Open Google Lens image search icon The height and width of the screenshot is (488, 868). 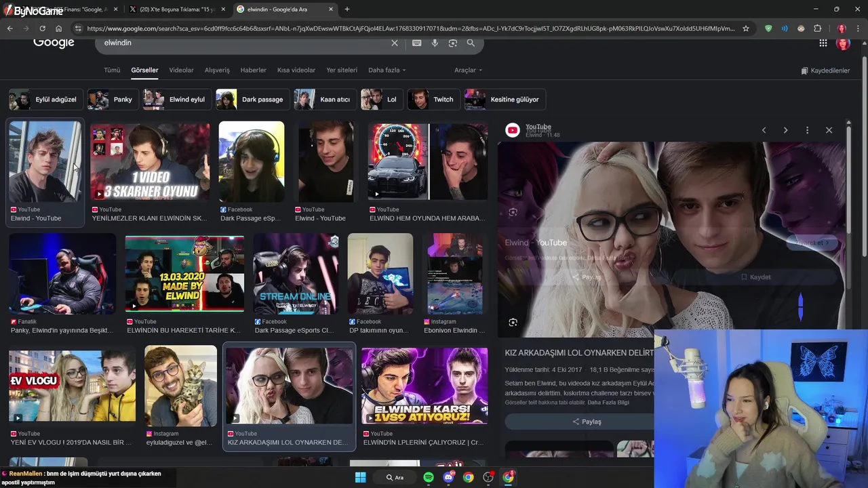(452, 43)
